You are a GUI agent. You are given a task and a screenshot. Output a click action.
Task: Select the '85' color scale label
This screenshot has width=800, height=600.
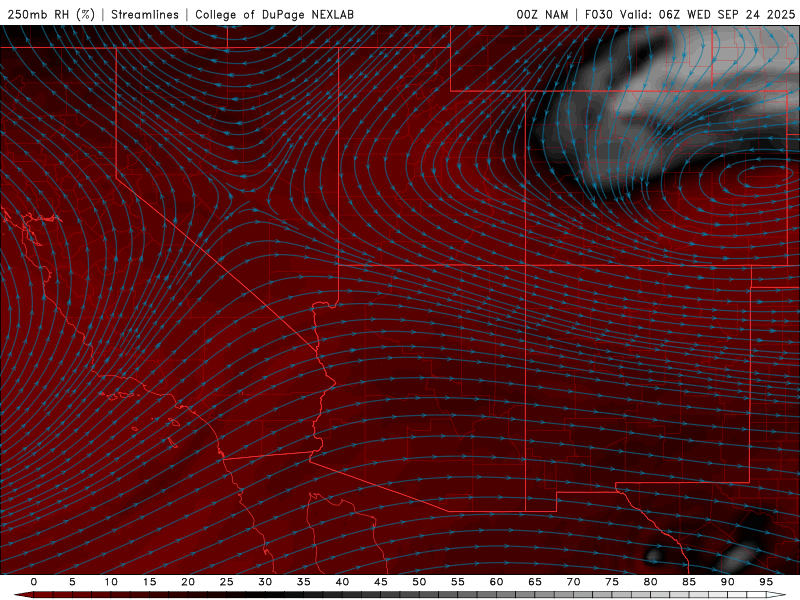[x=689, y=582]
